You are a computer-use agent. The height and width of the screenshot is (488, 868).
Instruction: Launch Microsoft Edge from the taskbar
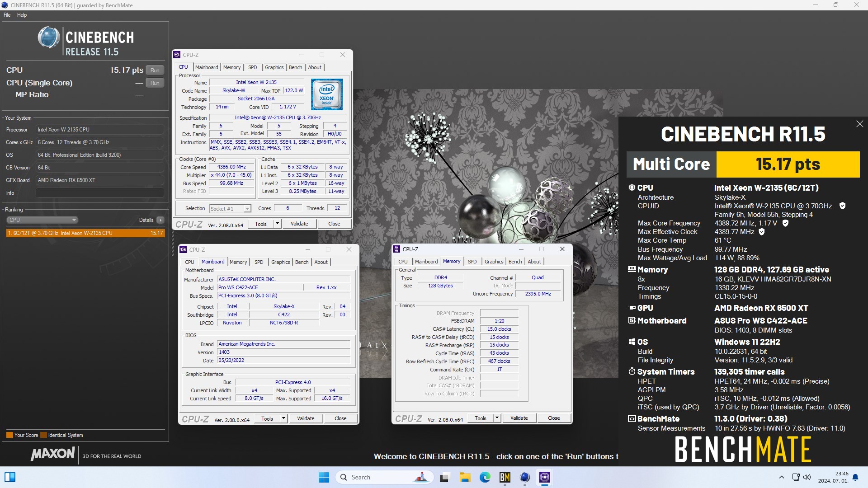pyautogui.click(x=485, y=477)
